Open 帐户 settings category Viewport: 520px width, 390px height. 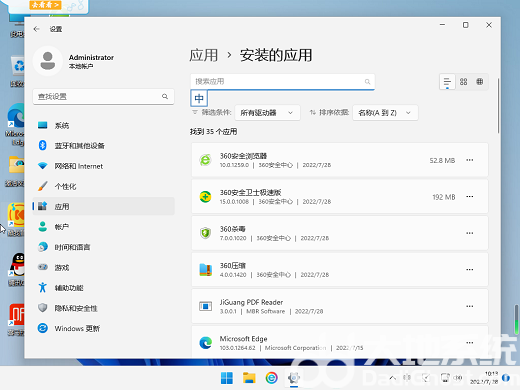coord(104,227)
